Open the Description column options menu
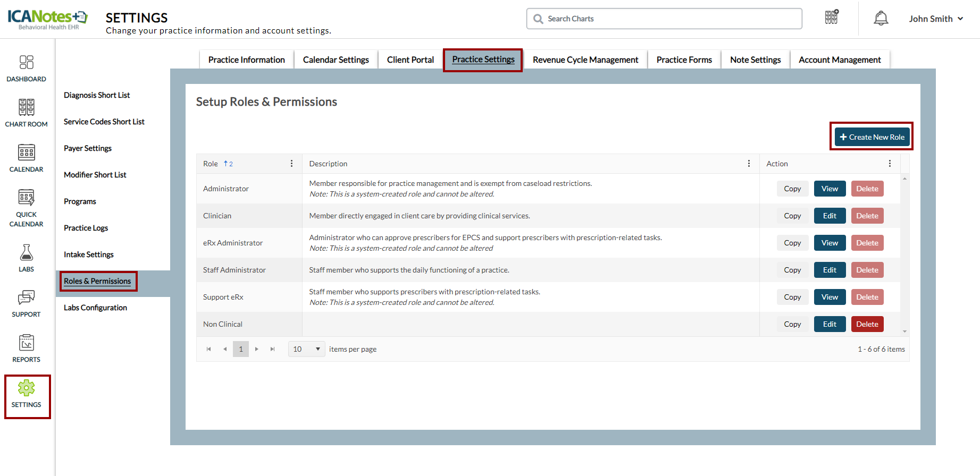This screenshot has width=980, height=476. (x=749, y=164)
